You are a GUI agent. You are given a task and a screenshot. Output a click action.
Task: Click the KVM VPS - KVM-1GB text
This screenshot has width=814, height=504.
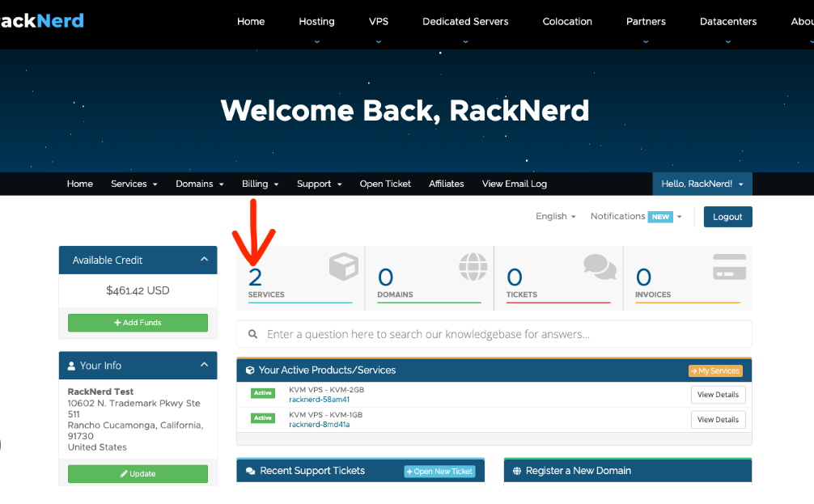tap(326, 415)
